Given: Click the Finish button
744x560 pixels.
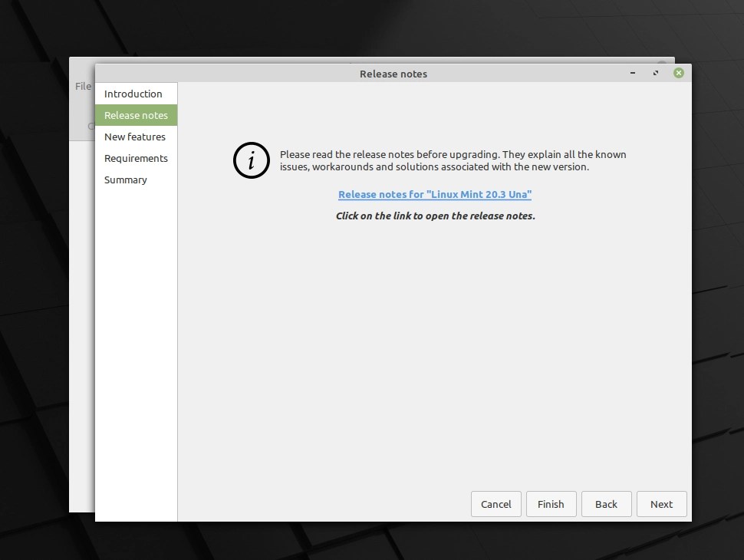Looking at the screenshot, I should click(551, 504).
